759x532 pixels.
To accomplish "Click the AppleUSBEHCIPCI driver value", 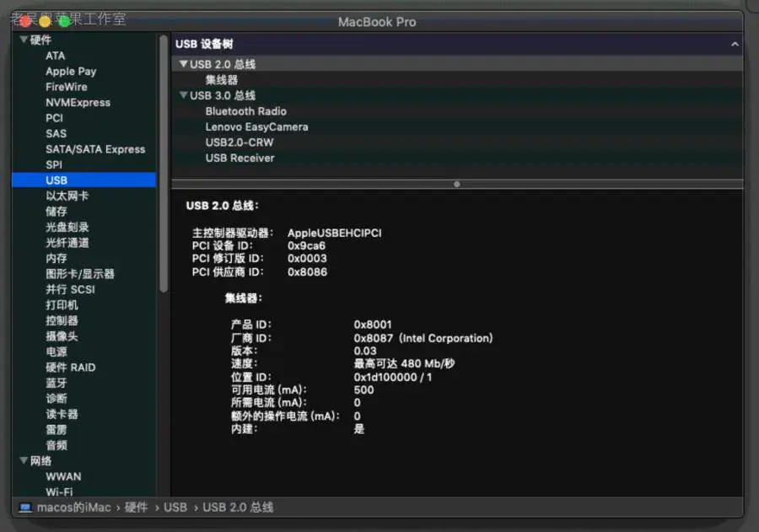I will pos(335,233).
